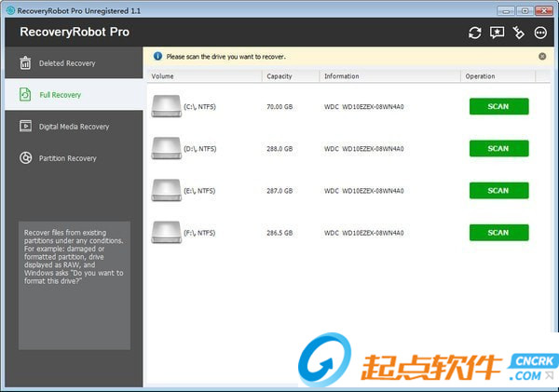Select the (F:\, NTFS) volume label
The height and width of the screenshot is (392, 559).
click(x=199, y=233)
